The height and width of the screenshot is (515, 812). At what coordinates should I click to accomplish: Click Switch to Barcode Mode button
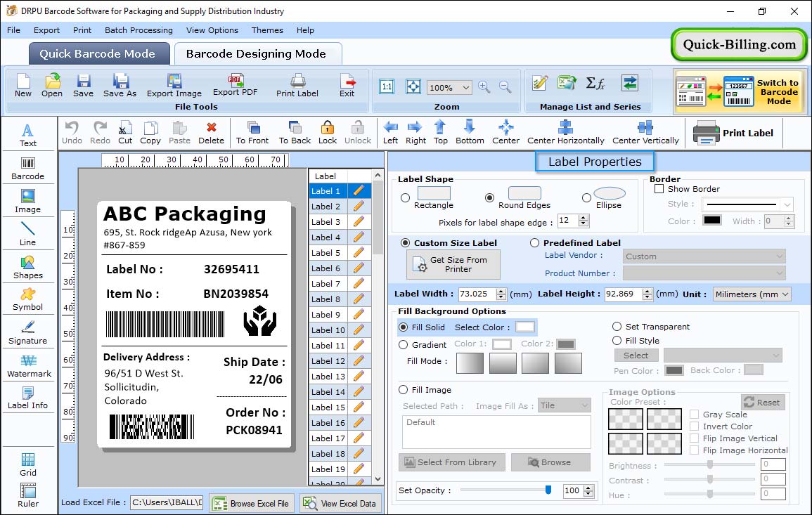click(739, 91)
